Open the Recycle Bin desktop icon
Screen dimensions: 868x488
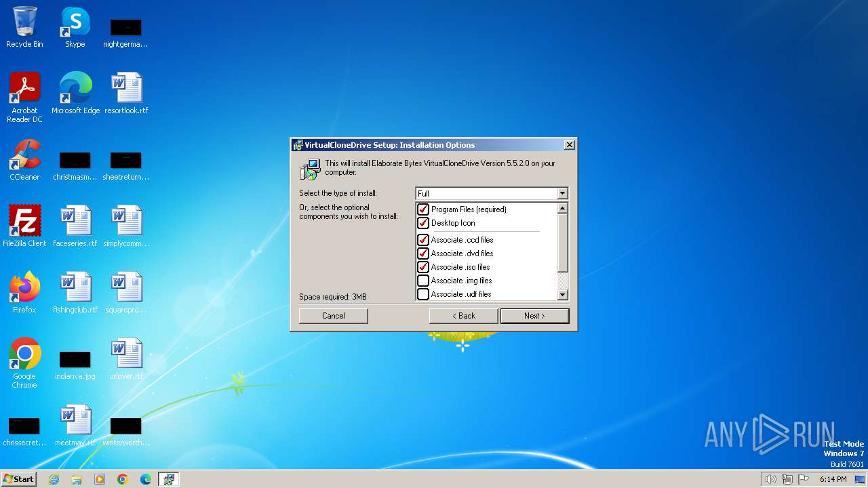click(24, 27)
